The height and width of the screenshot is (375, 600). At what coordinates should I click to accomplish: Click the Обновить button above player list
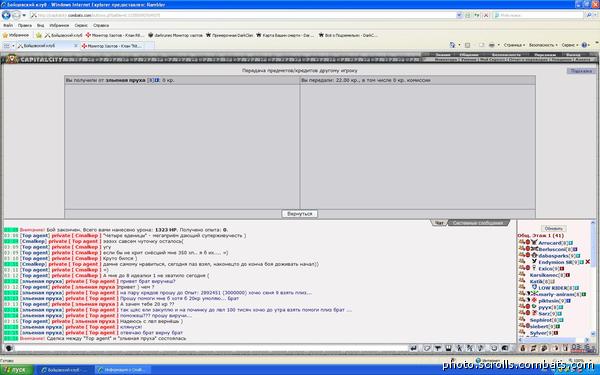click(553, 228)
